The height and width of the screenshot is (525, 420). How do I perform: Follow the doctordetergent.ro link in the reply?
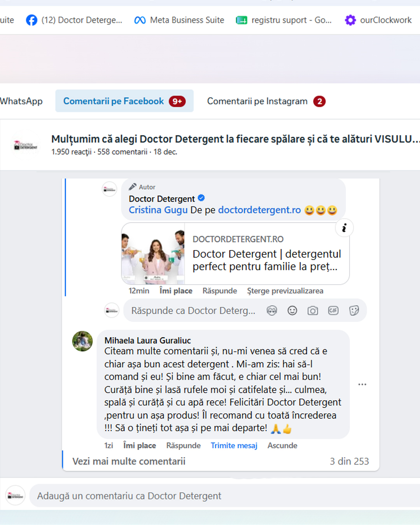259,210
